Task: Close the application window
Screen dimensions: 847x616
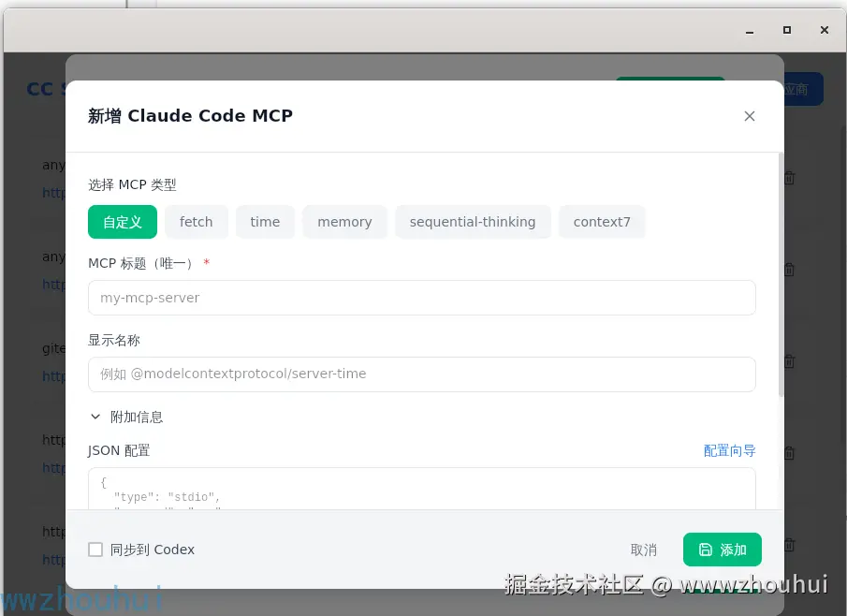Action: click(x=825, y=30)
